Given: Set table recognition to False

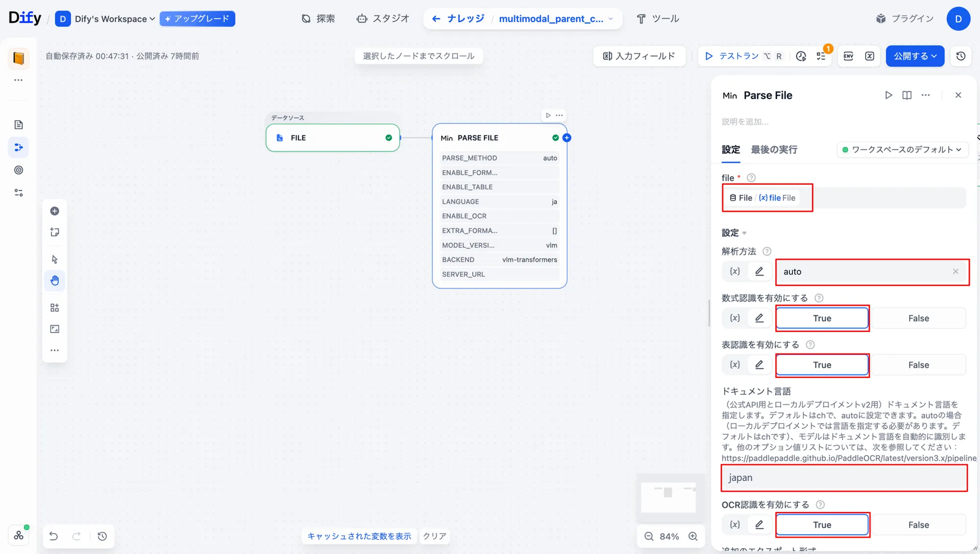Looking at the screenshot, I should pyautogui.click(x=918, y=365).
